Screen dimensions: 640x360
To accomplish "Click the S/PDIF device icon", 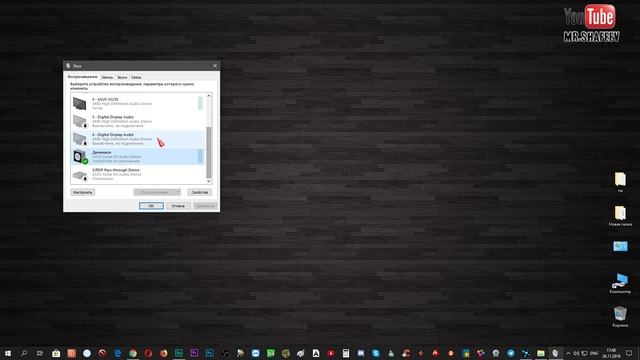I will click(80, 176).
